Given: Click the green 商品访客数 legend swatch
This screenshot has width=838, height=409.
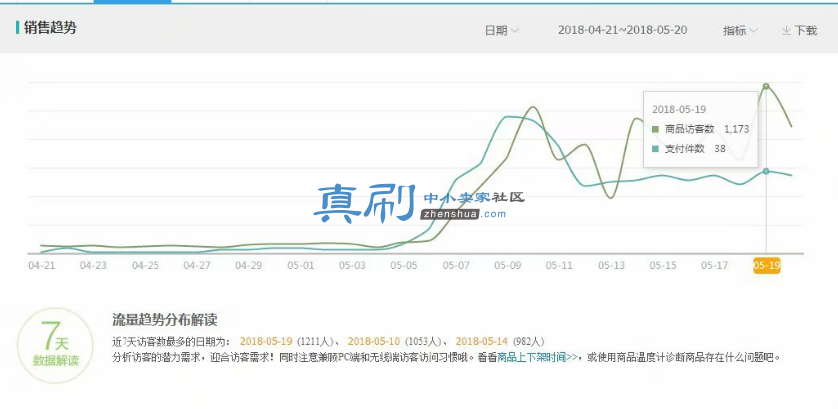Looking at the screenshot, I should tap(656, 129).
